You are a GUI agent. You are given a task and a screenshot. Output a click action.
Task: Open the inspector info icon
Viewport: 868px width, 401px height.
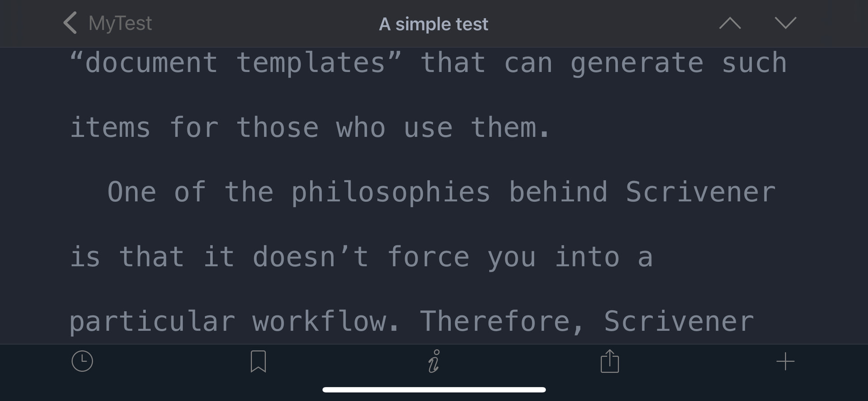(x=434, y=361)
